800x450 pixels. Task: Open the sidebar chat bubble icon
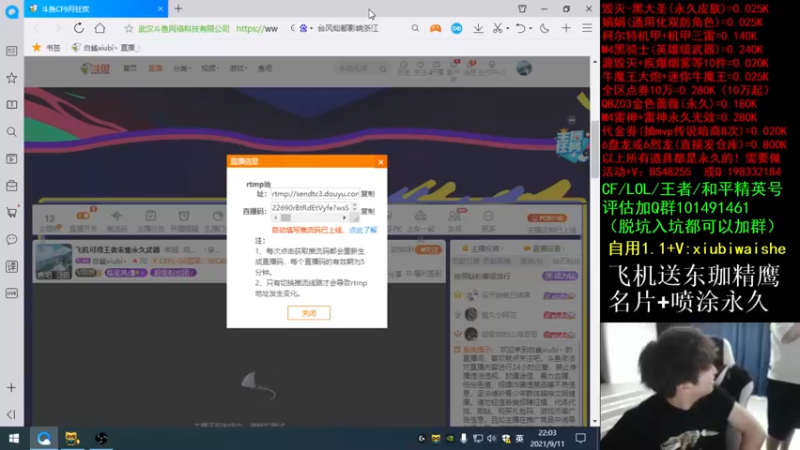click(11, 239)
